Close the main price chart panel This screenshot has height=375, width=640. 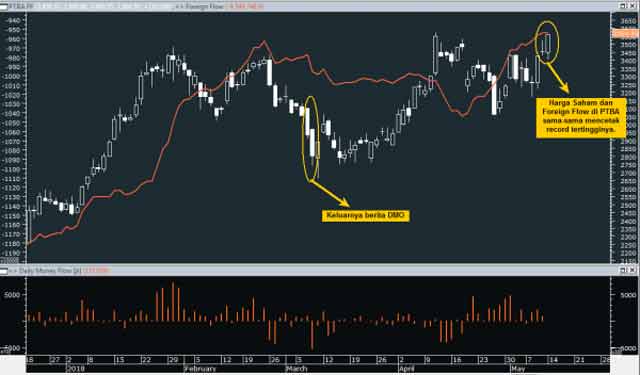(x=632, y=6)
